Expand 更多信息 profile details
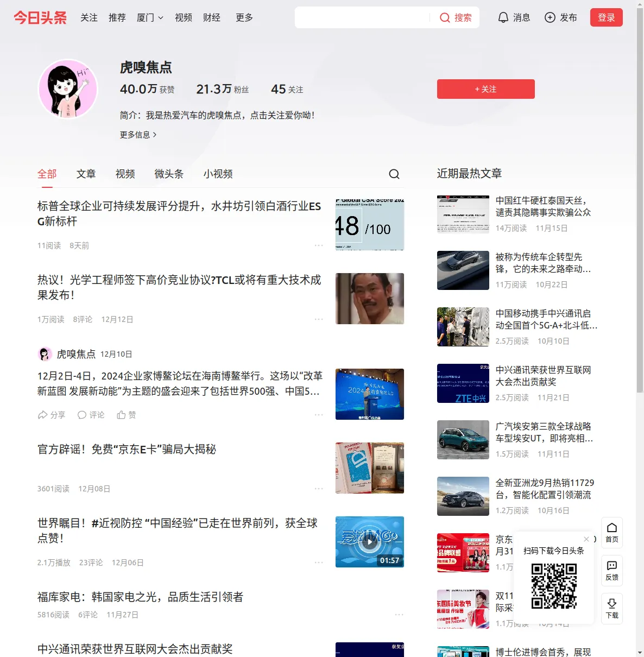 tap(138, 135)
